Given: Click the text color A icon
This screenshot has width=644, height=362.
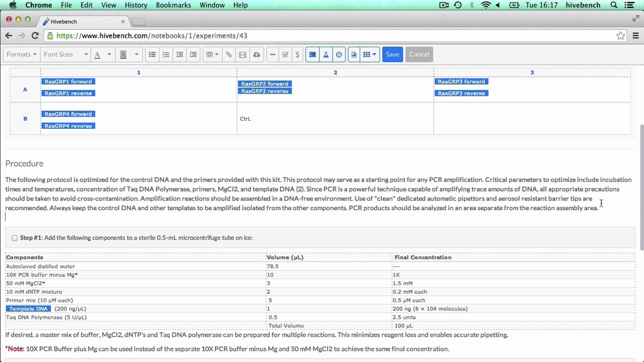Looking at the screenshot, I should pyautogui.click(x=97, y=55).
